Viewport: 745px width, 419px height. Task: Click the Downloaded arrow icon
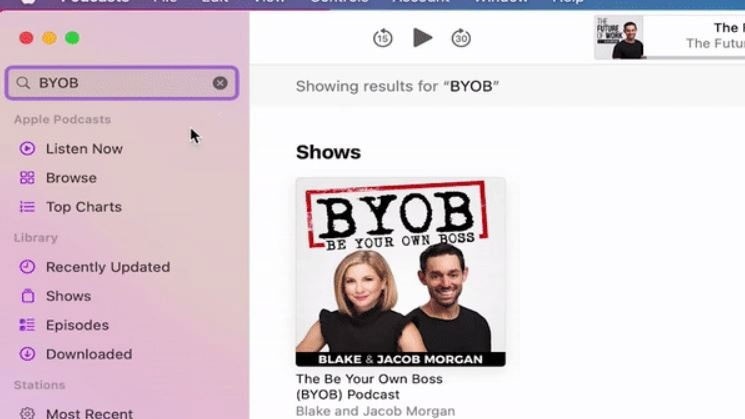(27, 354)
